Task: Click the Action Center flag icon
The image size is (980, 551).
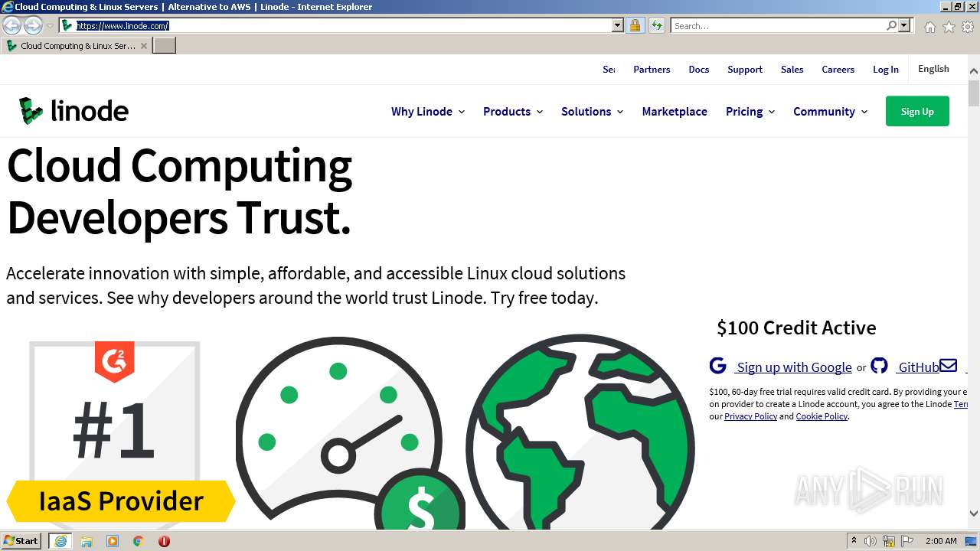Action: tap(907, 541)
